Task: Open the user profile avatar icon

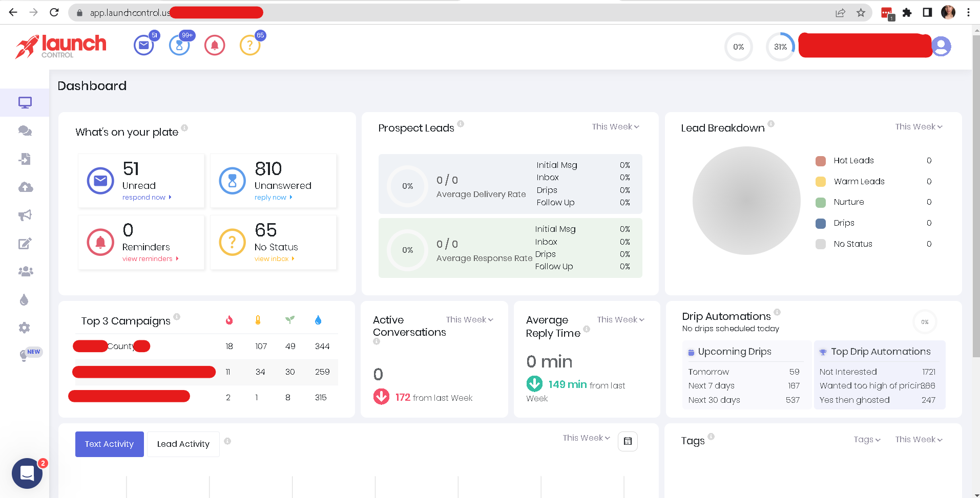Action: (941, 47)
